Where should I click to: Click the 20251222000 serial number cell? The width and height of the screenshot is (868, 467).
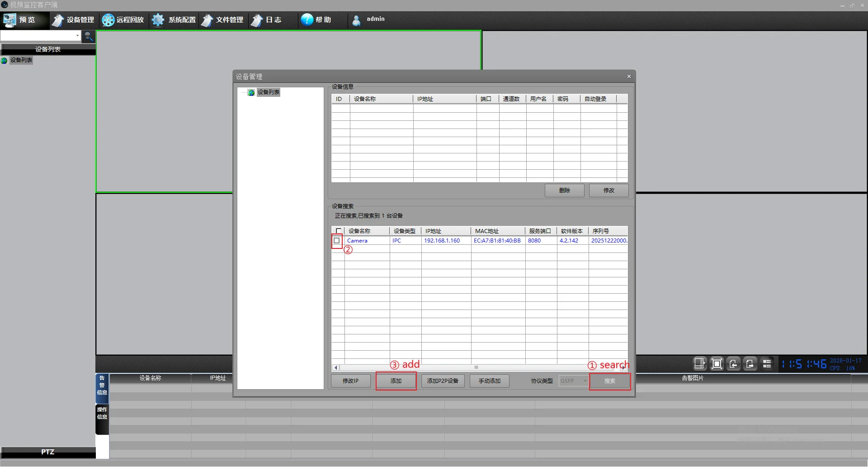[609, 241]
